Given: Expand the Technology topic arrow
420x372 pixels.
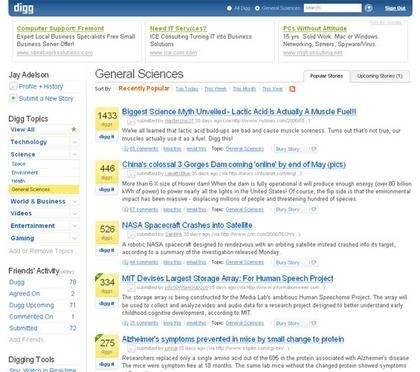Looking at the screenshot, I should pyautogui.click(x=75, y=142).
